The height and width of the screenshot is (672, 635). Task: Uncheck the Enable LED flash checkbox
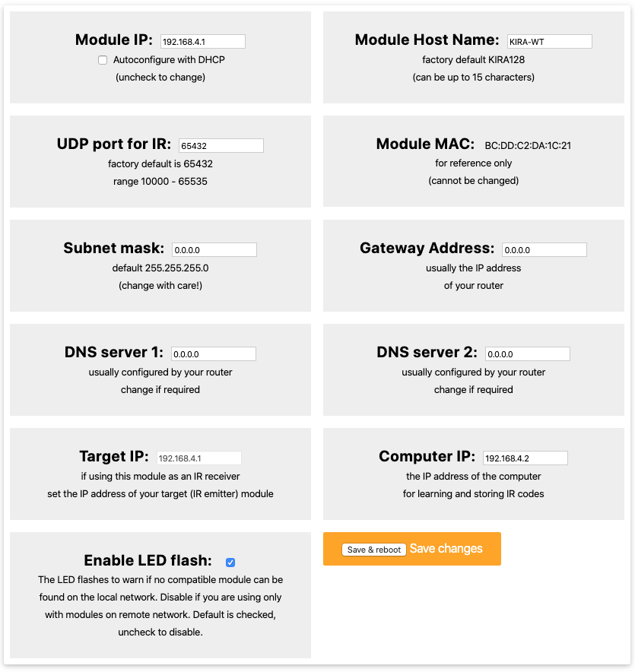click(230, 563)
